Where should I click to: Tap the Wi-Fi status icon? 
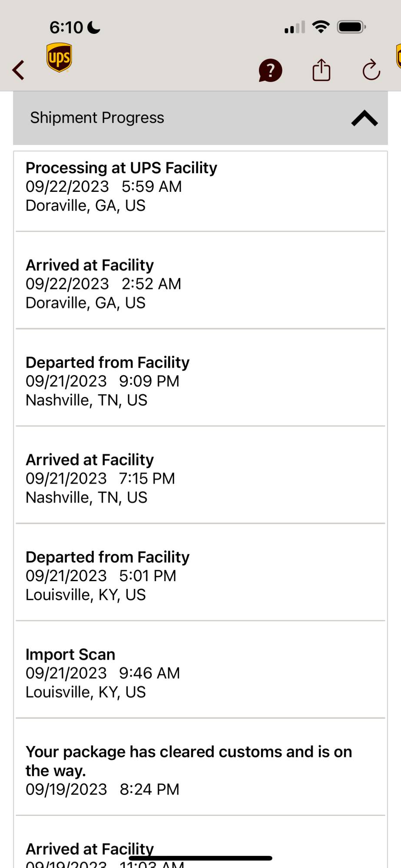[321, 27]
